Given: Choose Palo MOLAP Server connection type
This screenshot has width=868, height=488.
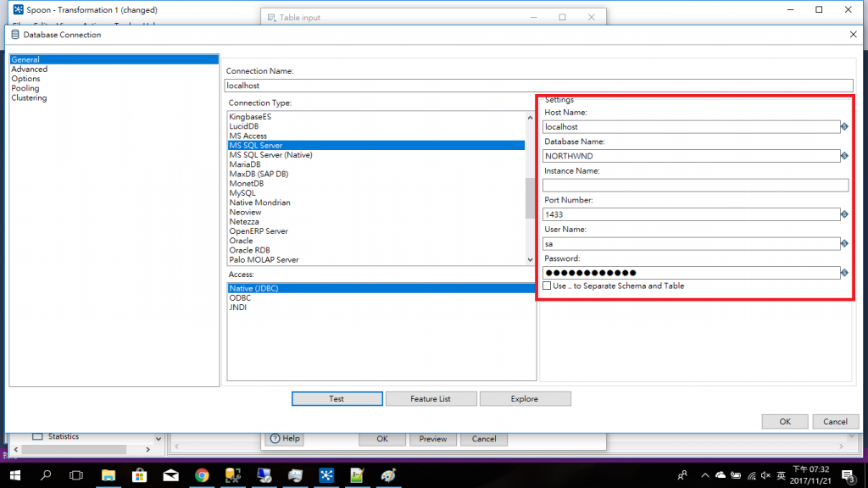Looking at the screenshot, I should [264, 259].
